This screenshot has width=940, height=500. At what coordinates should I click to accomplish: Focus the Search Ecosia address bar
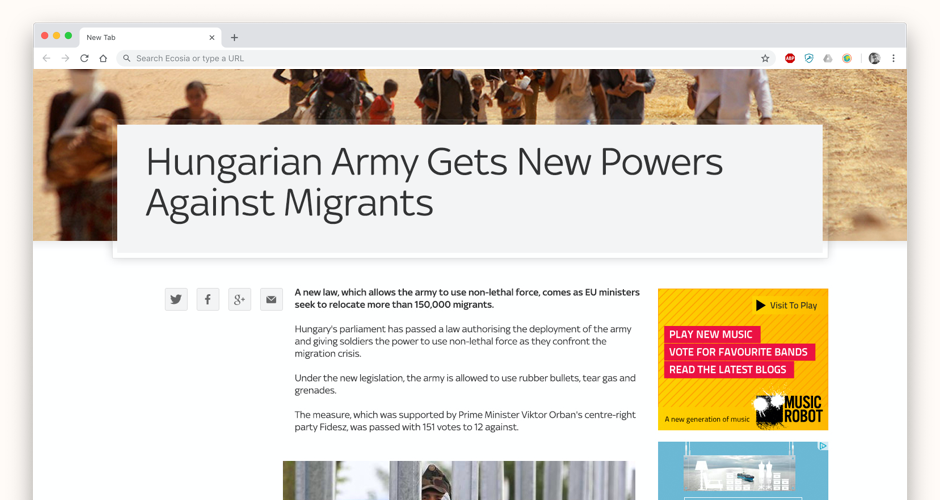445,58
